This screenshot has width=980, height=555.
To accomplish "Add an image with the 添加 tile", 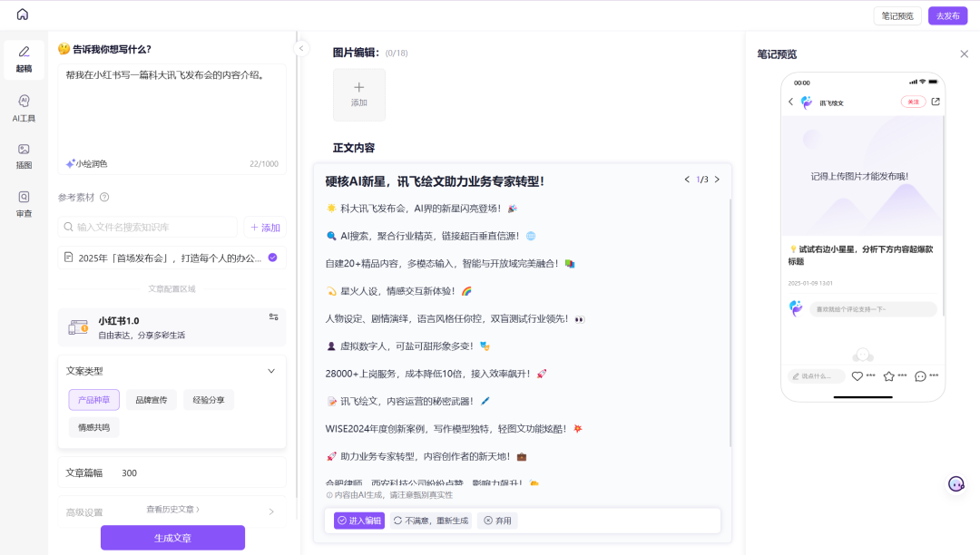I will [358, 94].
